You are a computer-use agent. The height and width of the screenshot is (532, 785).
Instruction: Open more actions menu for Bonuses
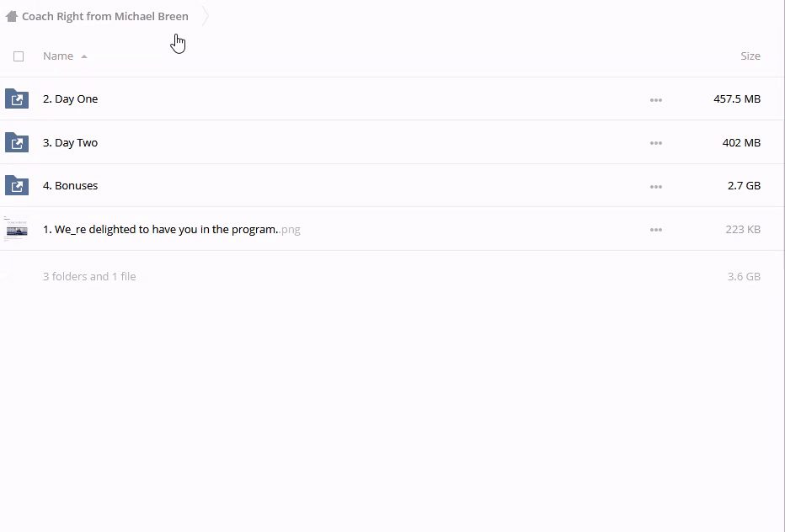656,186
